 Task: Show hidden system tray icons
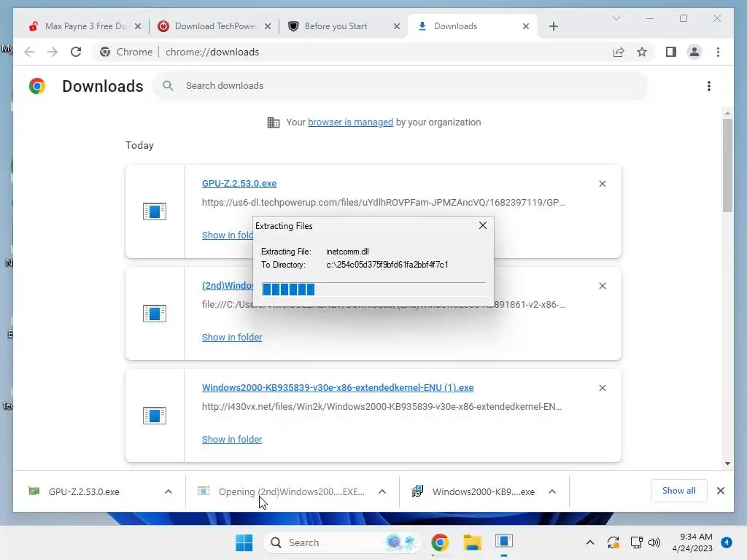click(589, 542)
